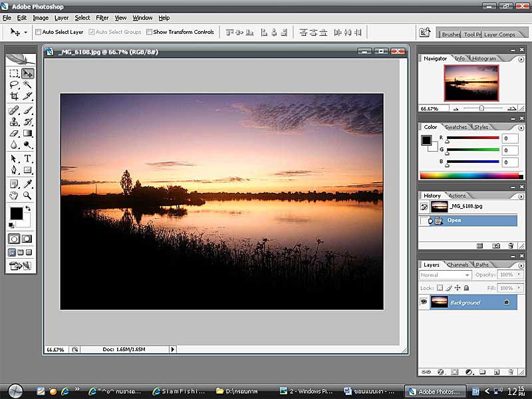Open the Filter menu
This screenshot has width=532, height=399.
coord(102,18)
